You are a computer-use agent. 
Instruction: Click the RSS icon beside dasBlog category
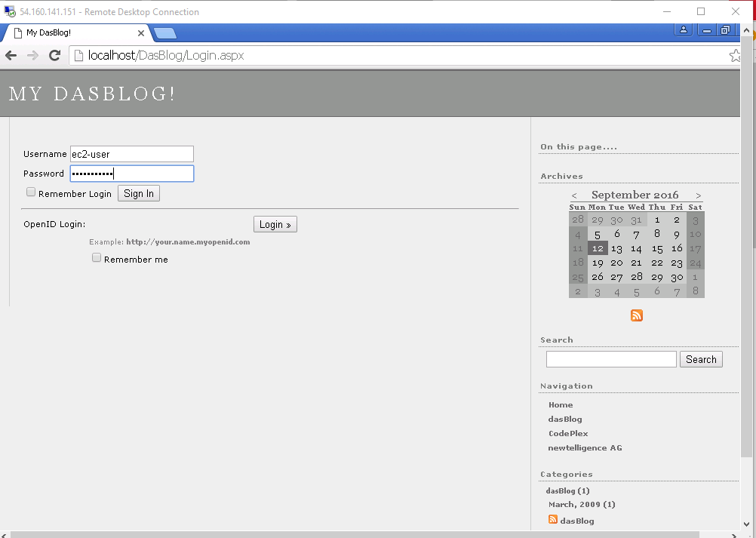pyautogui.click(x=553, y=520)
